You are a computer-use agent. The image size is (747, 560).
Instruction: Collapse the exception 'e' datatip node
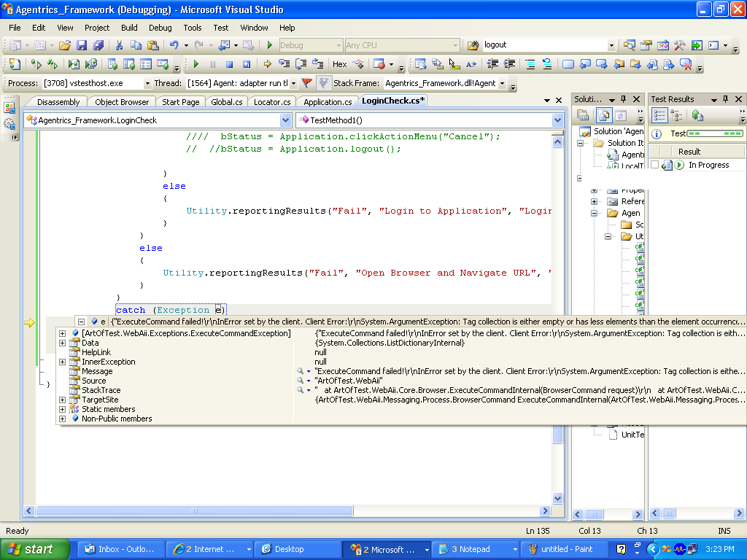(81, 322)
